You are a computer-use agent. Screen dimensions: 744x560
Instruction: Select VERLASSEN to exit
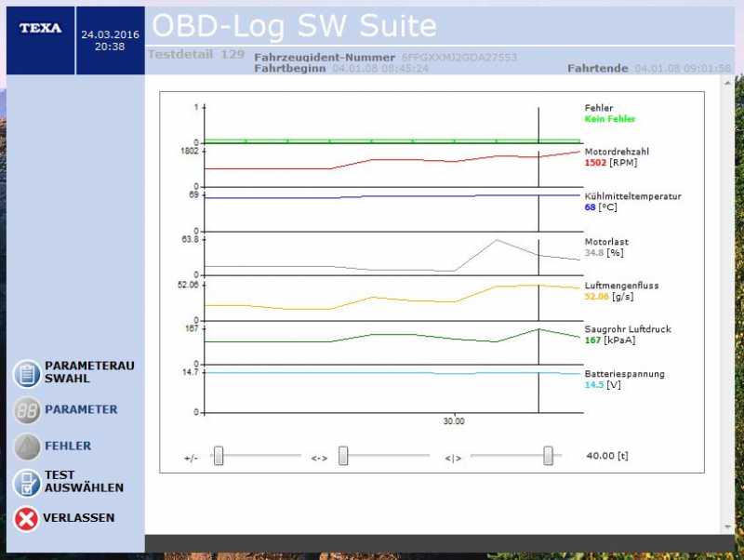point(79,518)
